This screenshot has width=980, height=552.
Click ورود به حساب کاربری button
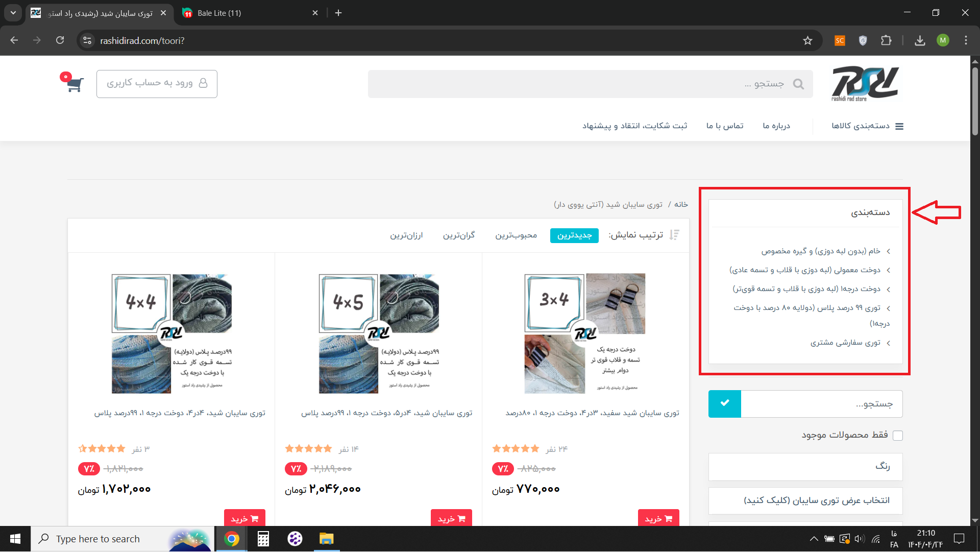pos(157,84)
